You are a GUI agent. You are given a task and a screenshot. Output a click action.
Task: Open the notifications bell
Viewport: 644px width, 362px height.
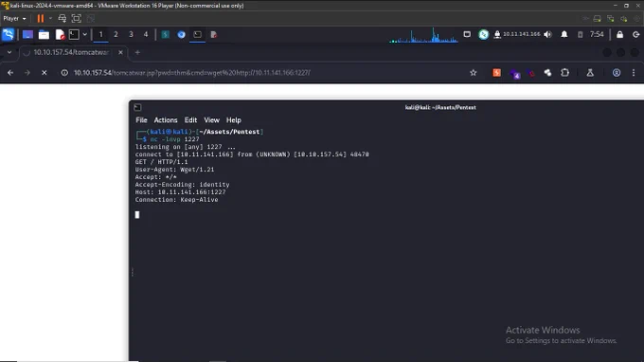click(564, 34)
